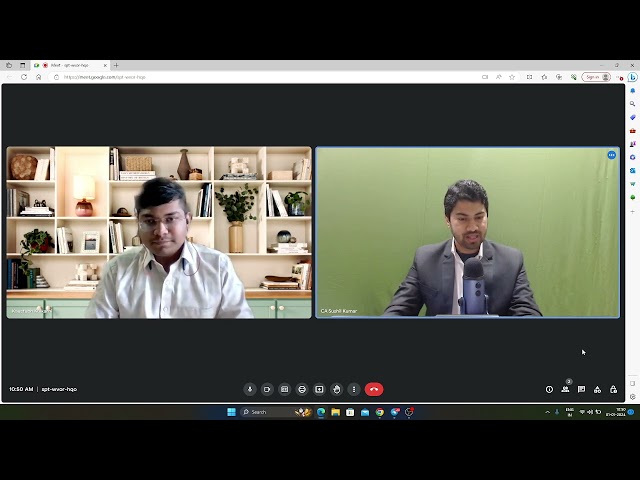Viewport: 640px width, 480px height.
Task: View site information lock icon
Action: [56, 77]
